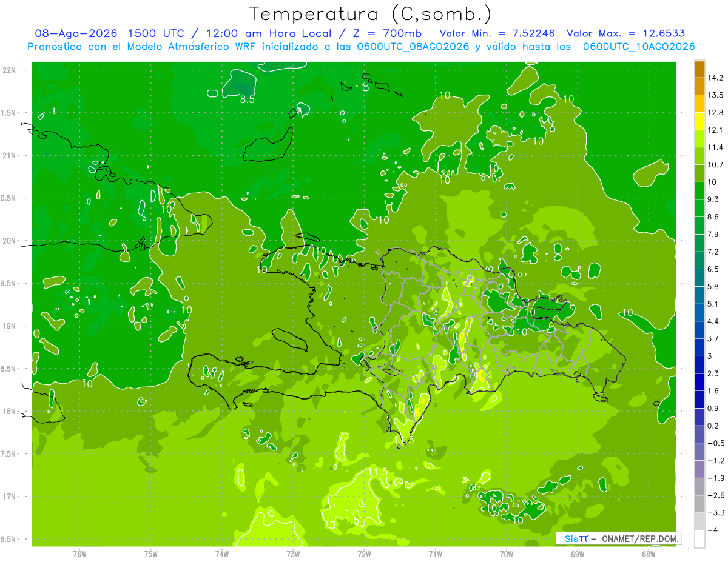Click the '72W' longitude axis label
The image size is (728, 562).
tap(364, 553)
